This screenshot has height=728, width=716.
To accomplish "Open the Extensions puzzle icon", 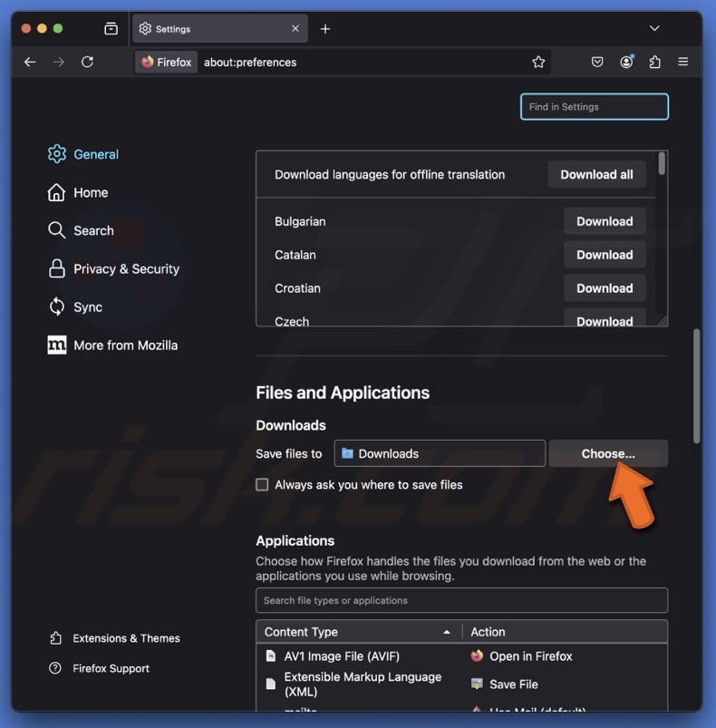I will coord(654,62).
